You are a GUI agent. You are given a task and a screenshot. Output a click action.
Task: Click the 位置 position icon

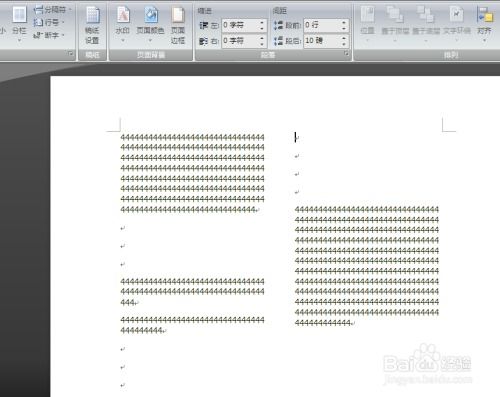[x=368, y=23]
